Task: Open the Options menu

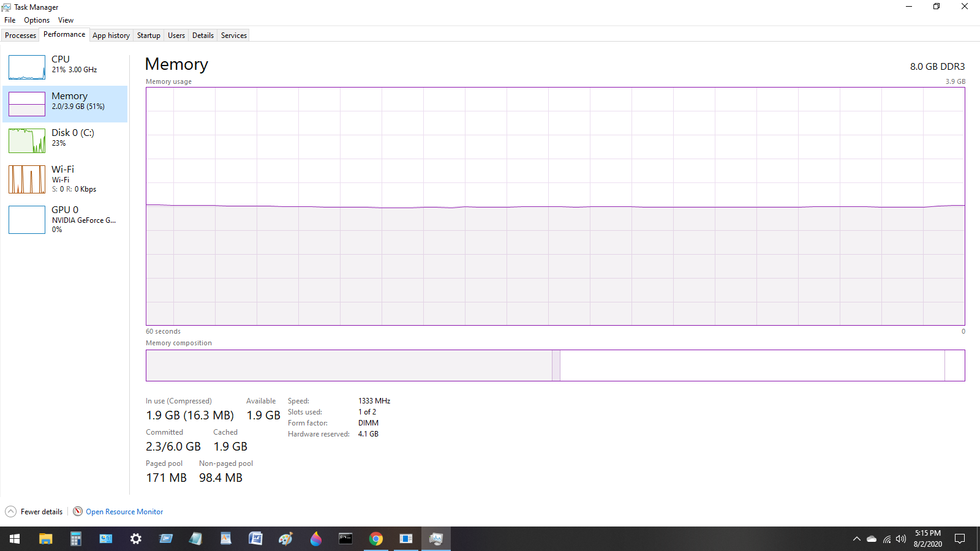Action: [x=37, y=20]
